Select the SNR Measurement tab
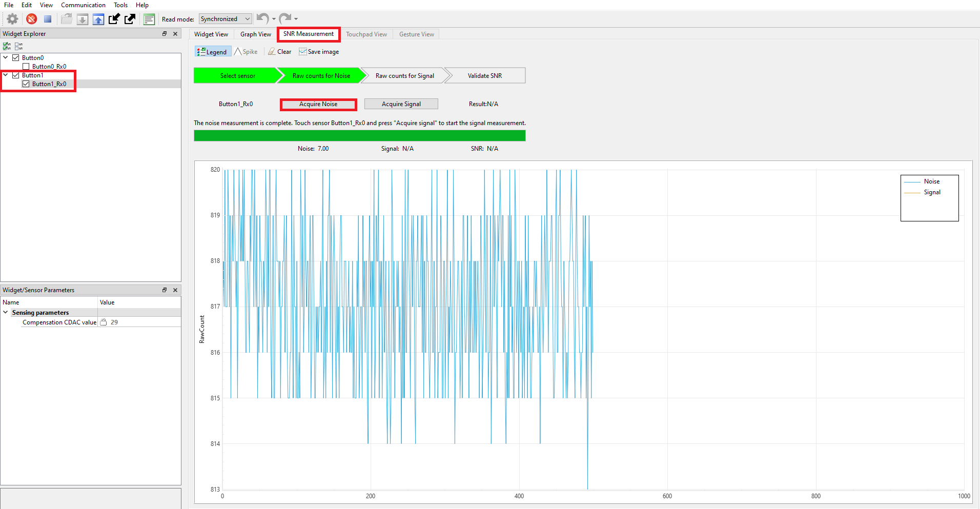 (x=309, y=34)
